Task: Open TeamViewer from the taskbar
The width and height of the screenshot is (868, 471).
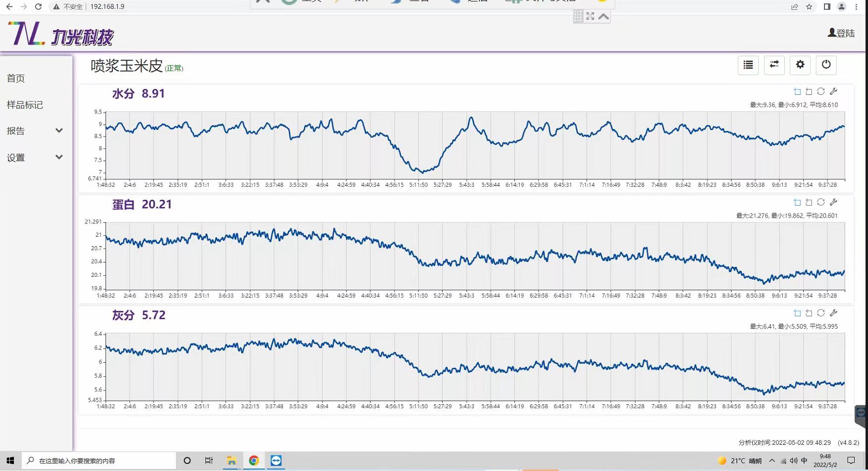Action: click(276, 461)
